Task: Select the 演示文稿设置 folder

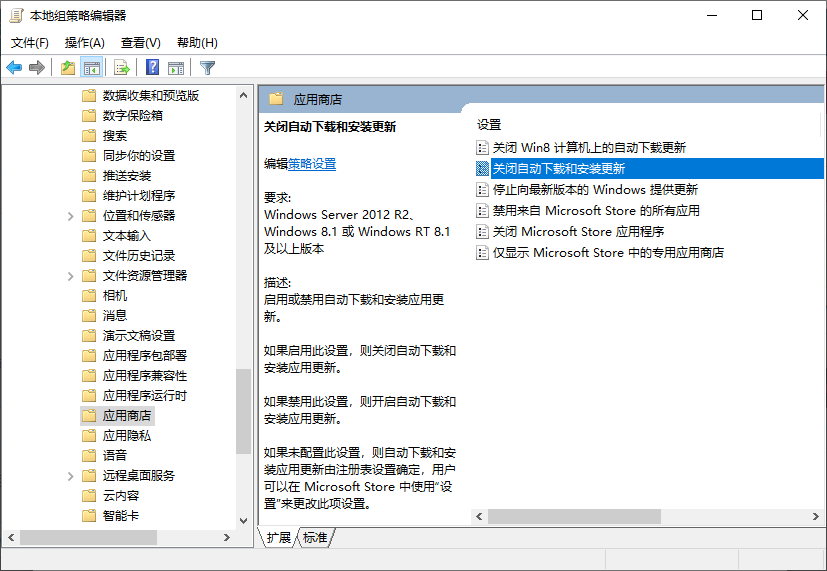Action: 139,335
